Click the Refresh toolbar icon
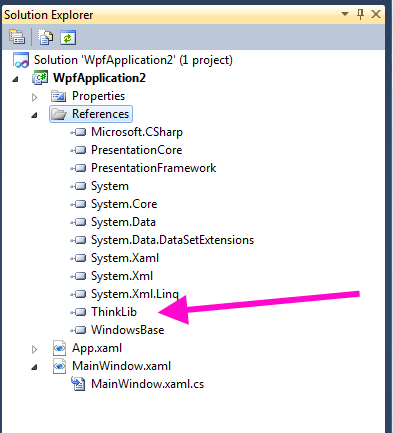The height and width of the screenshot is (433, 393). click(x=68, y=37)
